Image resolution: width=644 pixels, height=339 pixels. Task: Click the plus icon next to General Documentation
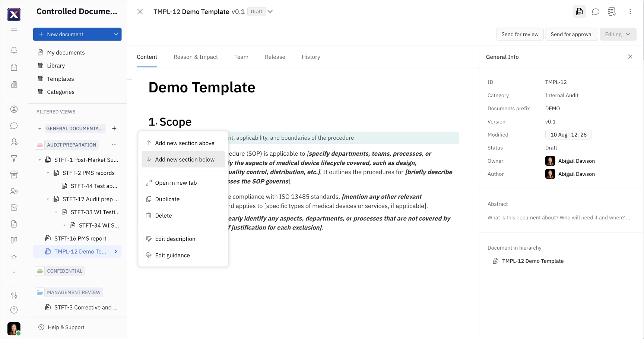114,129
